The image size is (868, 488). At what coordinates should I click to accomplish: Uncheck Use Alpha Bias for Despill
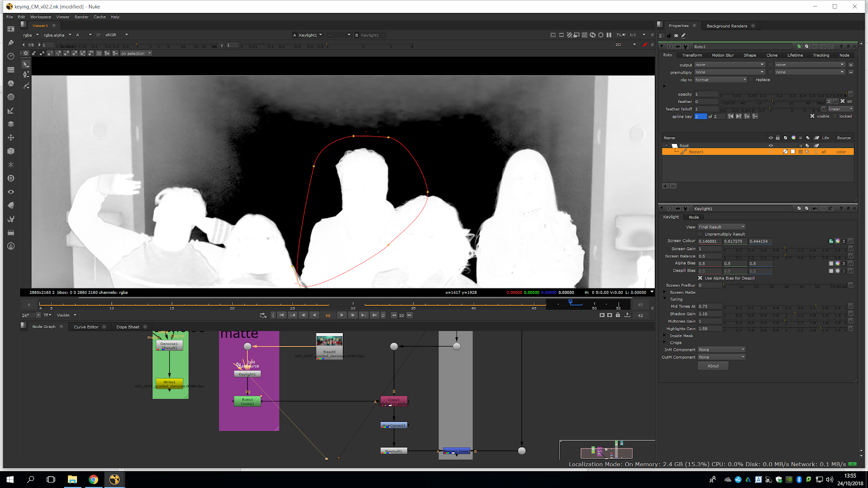pyautogui.click(x=700, y=278)
